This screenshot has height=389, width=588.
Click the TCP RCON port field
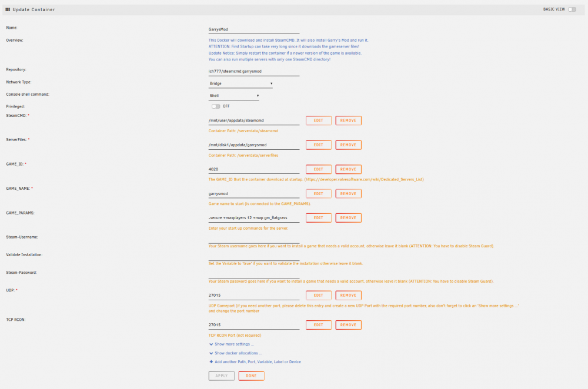pyautogui.click(x=254, y=325)
